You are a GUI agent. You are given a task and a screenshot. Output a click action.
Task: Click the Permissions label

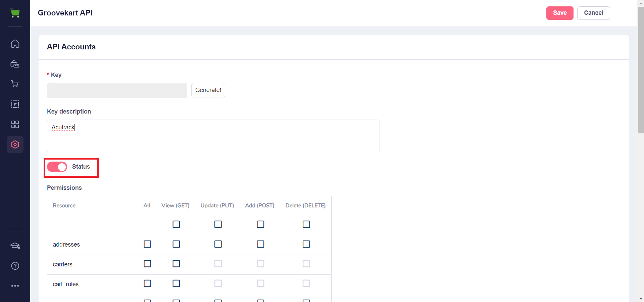point(64,188)
